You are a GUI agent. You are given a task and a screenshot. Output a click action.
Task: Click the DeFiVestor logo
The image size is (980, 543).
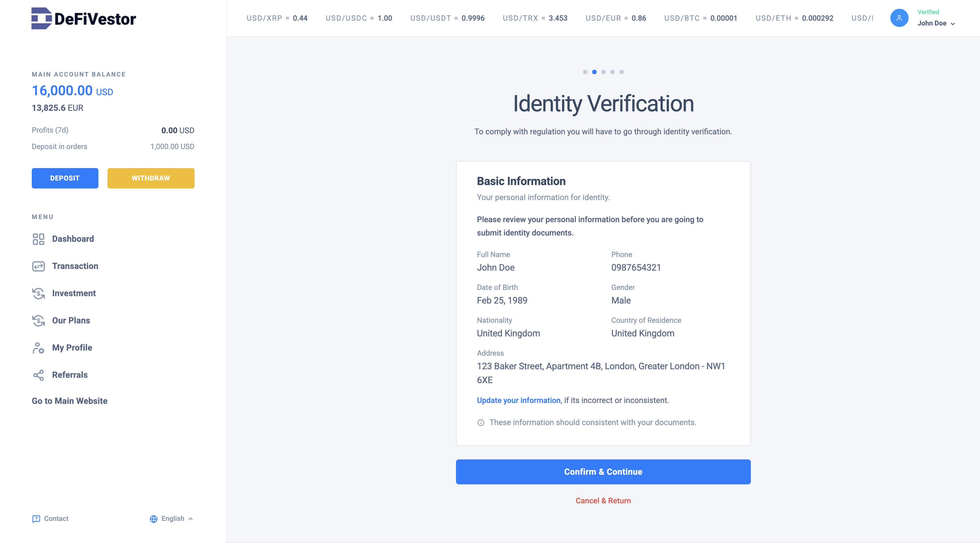pyautogui.click(x=83, y=18)
